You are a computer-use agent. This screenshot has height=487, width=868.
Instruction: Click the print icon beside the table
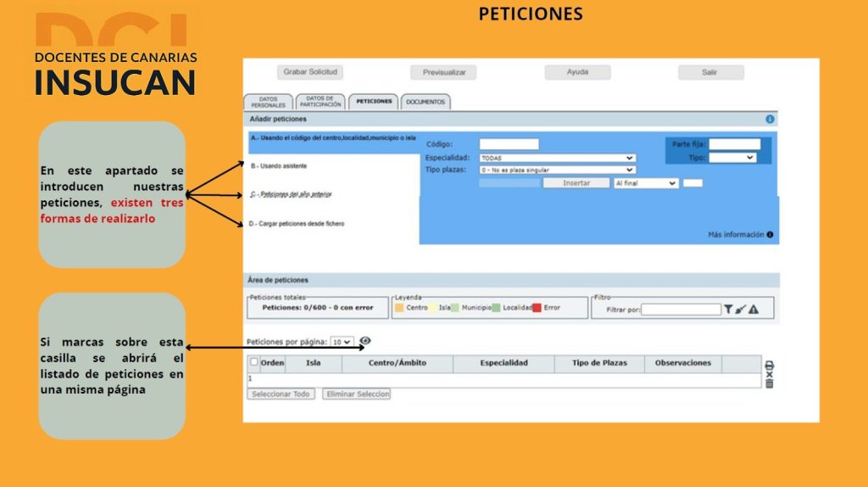769,365
